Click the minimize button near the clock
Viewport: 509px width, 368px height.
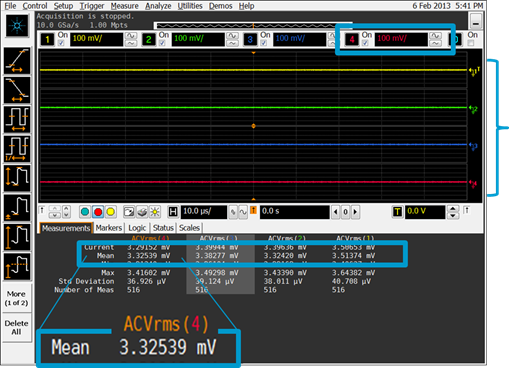[476, 22]
